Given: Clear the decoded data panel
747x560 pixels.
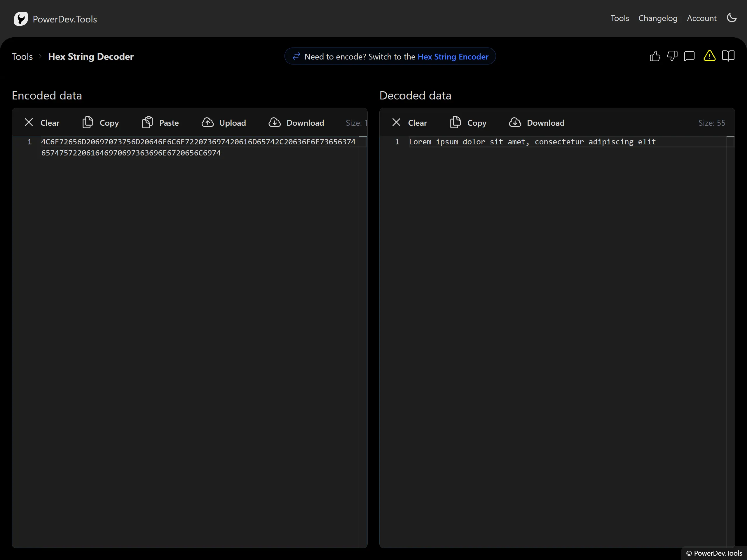Looking at the screenshot, I should coord(409,123).
